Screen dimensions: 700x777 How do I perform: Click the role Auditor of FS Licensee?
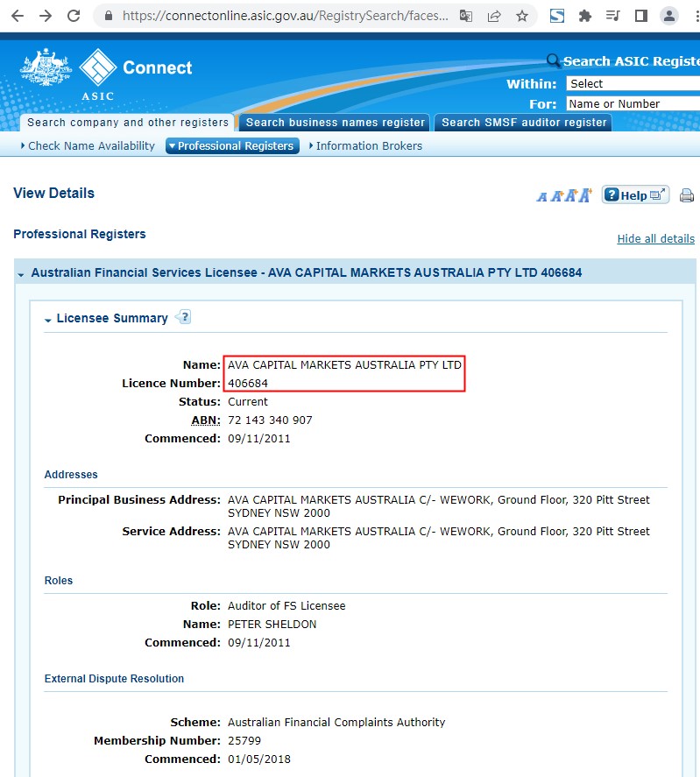(x=286, y=605)
